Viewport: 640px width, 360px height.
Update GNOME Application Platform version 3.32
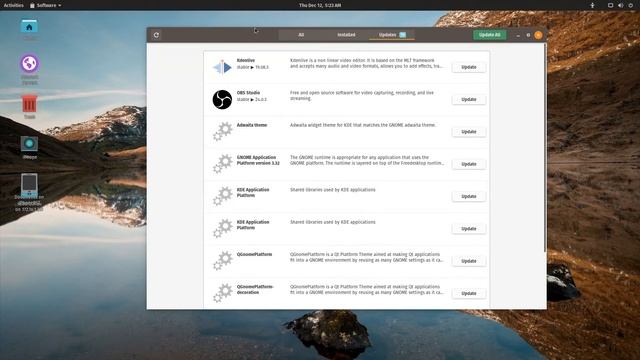coord(469,164)
